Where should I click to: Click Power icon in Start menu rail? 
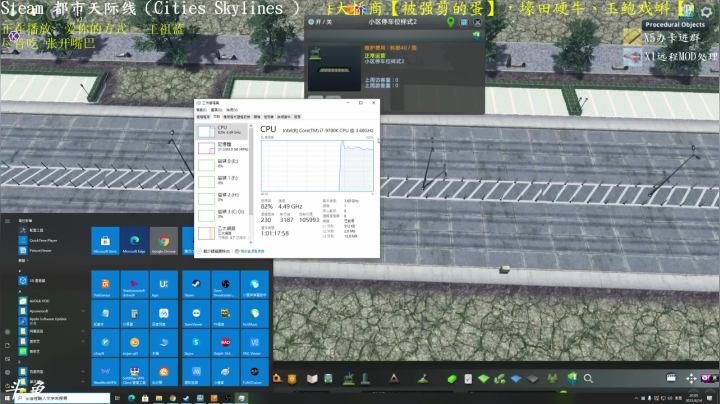point(7,385)
